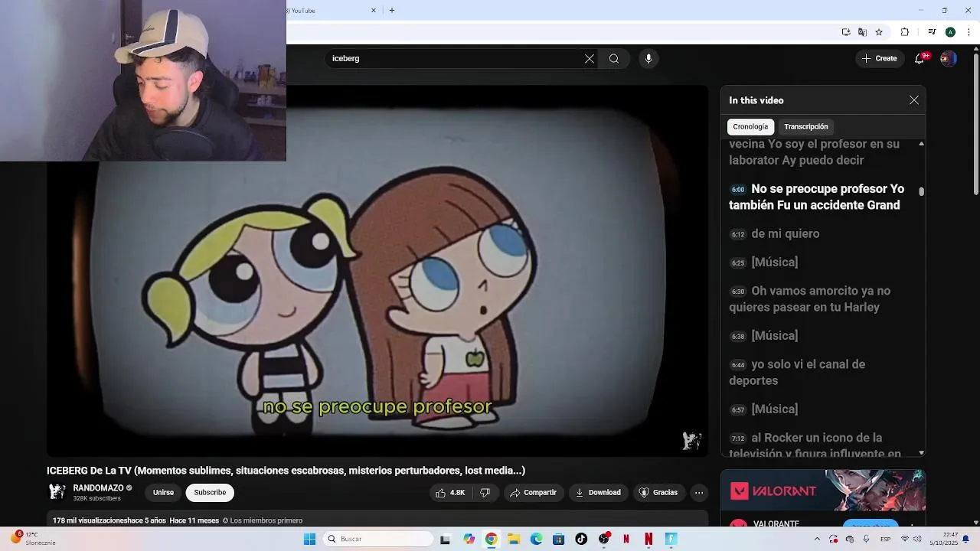This screenshot has width=980, height=551.
Task: Dislike the video
Action: [x=485, y=493]
